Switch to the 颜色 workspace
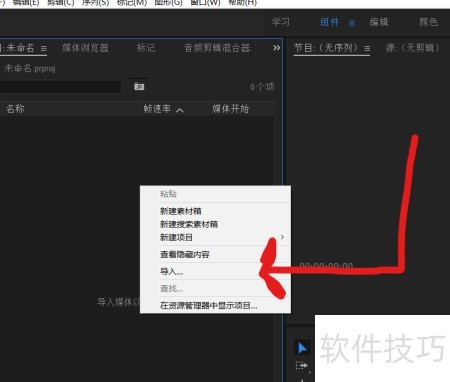 pyautogui.click(x=428, y=22)
